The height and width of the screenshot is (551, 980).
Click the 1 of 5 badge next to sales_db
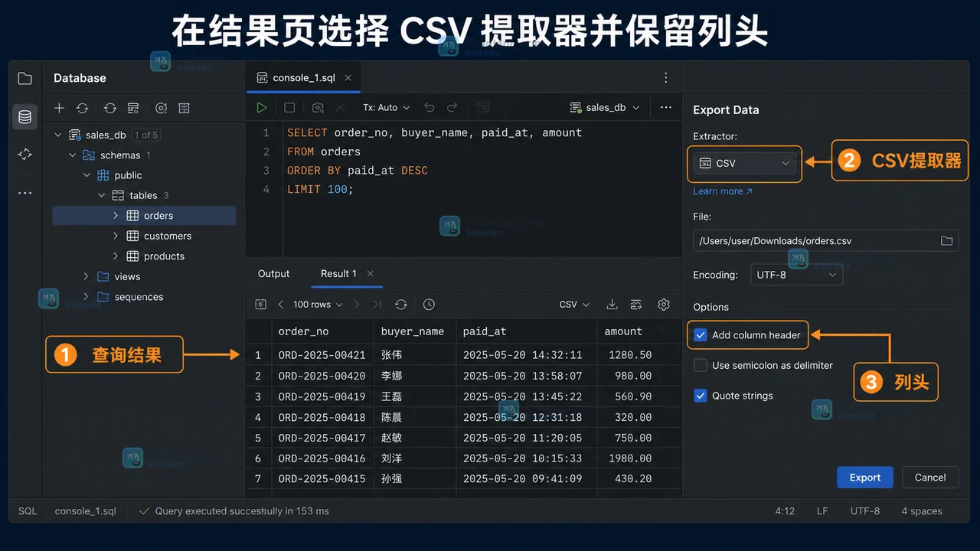(x=145, y=135)
